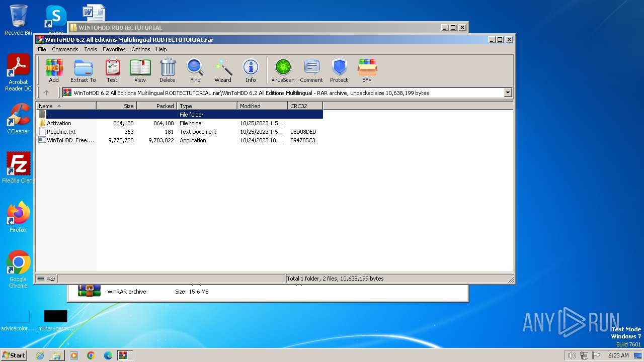Open the Word document desktop icon
This screenshot has width=644, height=362.
(x=94, y=13)
